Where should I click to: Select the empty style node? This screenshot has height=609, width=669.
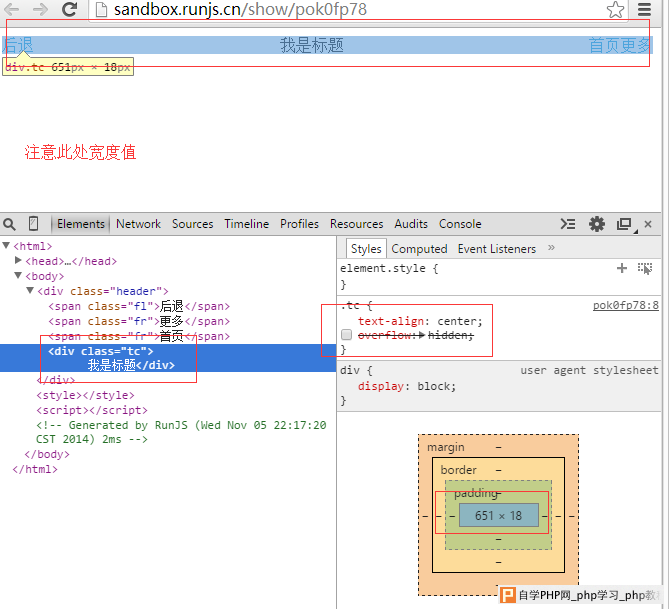coord(85,395)
